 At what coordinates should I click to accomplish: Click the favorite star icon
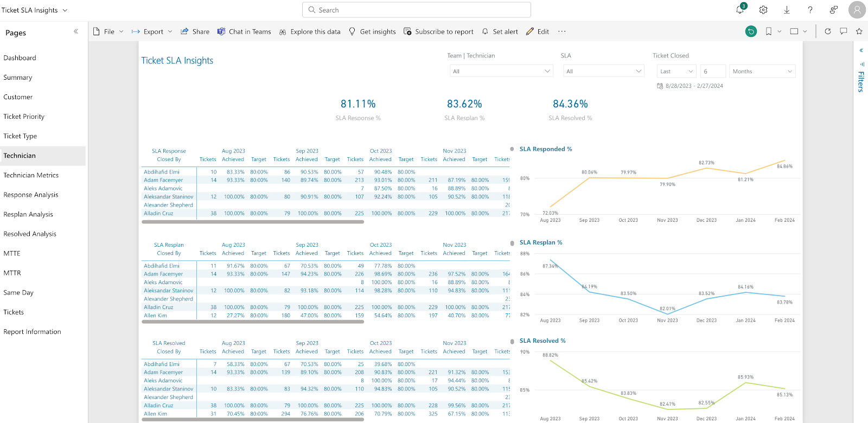pyautogui.click(x=859, y=31)
